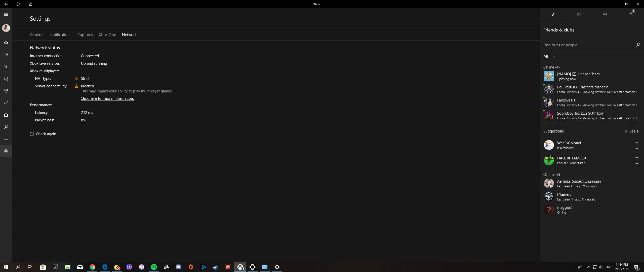The height and width of the screenshot is (272, 644).
Task: Open Achievements trophy icon
Action: click(6, 66)
